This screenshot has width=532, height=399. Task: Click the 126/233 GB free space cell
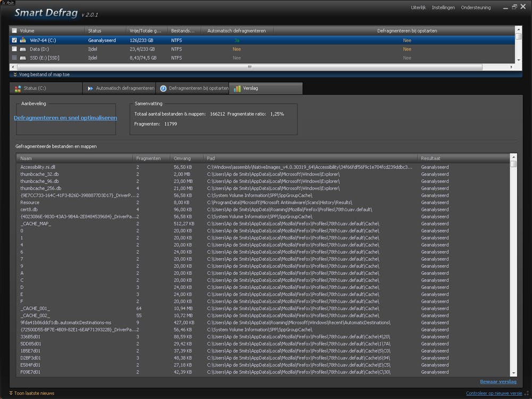tap(142, 40)
